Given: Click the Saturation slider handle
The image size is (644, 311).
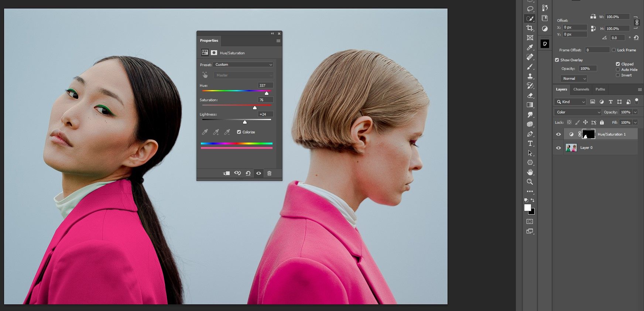Looking at the screenshot, I should point(255,107).
